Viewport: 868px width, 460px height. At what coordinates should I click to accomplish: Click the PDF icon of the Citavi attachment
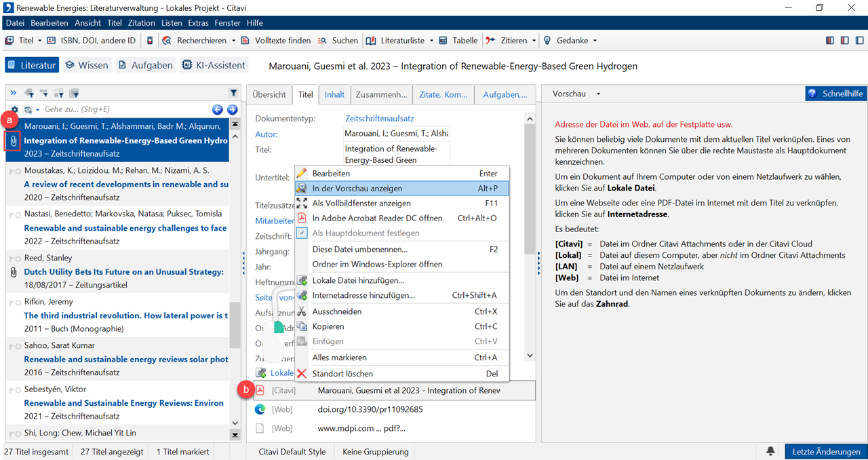260,390
